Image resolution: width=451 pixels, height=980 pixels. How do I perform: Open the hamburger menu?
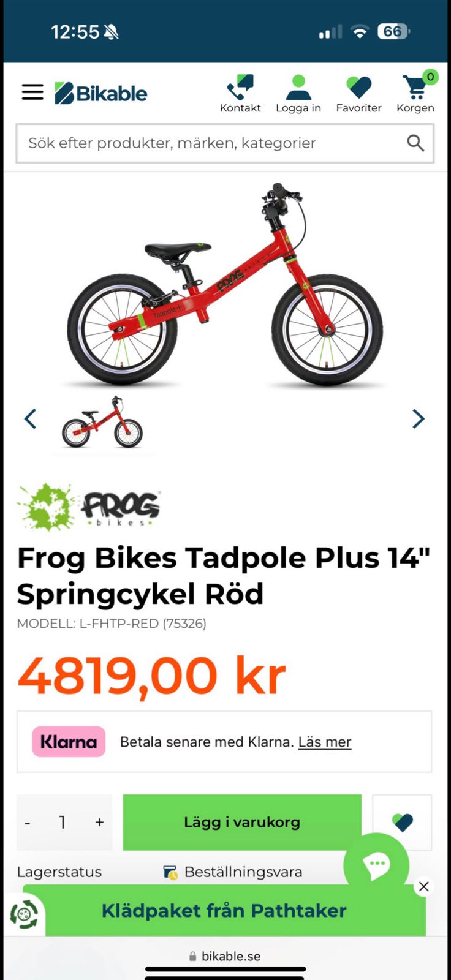point(32,92)
